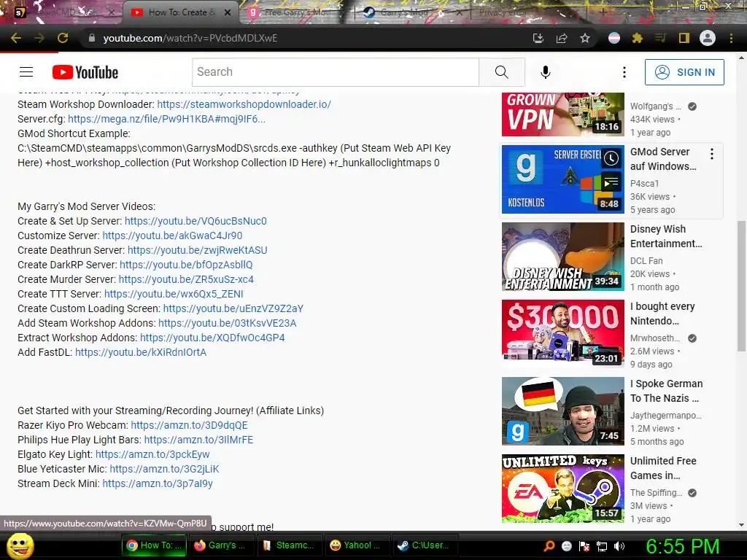Open the browser profile avatar
The height and width of the screenshot is (560, 747).
[708, 38]
